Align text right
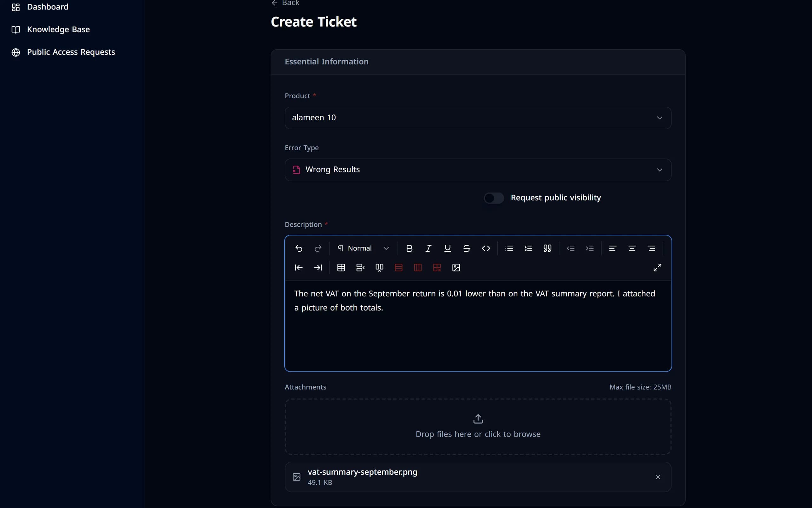Image resolution: width=812 pixels, height=508 pixels. [x=651, y=248]
